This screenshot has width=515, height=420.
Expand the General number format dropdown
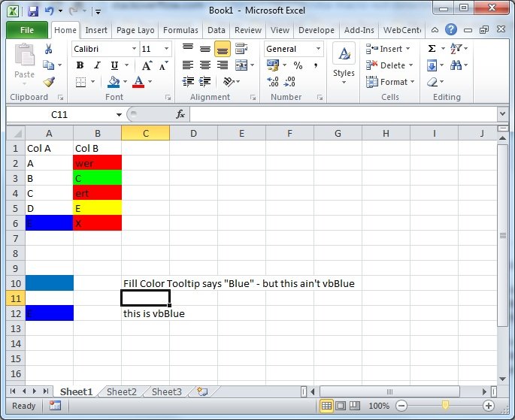(x=318, y=49)
